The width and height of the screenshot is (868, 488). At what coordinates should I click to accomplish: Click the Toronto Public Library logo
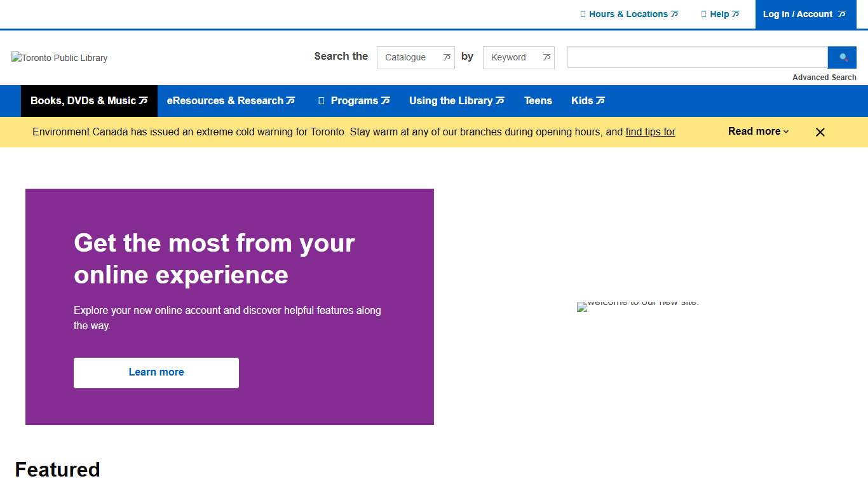pyautogui.click(x=60, y=58)
